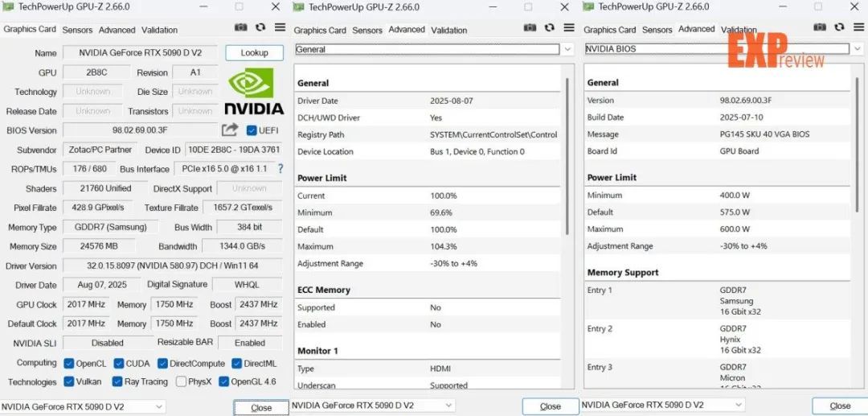Click Close button in middle window
The image size is (868, 416).
tap(551, 406)
